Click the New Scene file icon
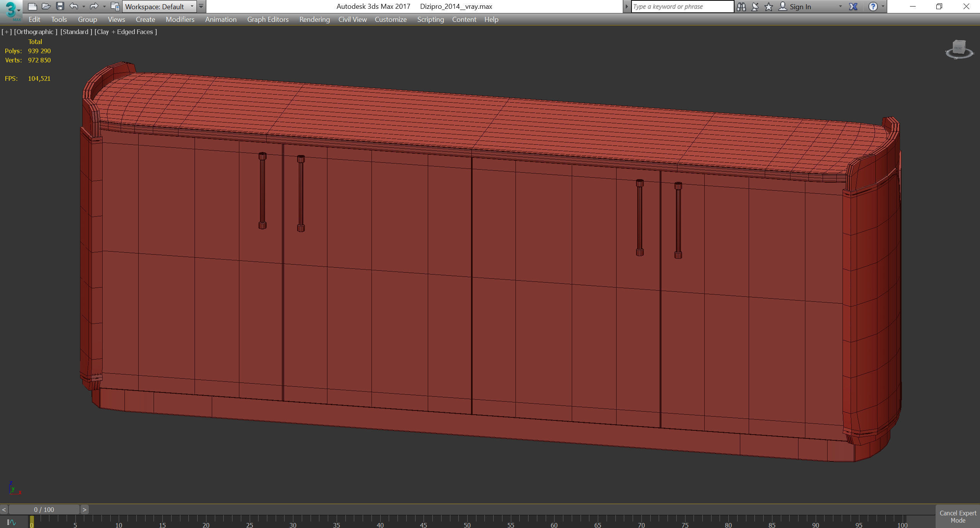This screenshot has height=528, width=980. click(x=33, y=7)
